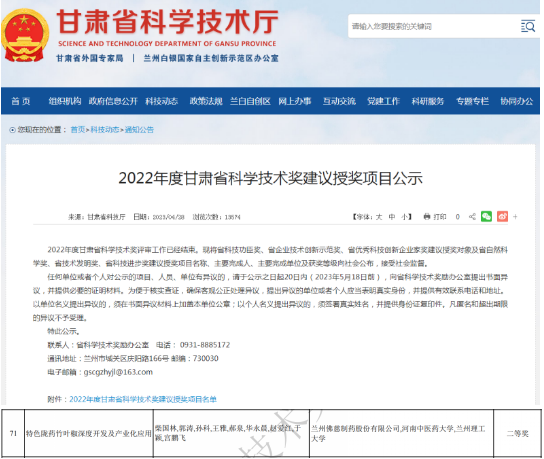Open the 首页 navigation menu item

click(21, 101)
